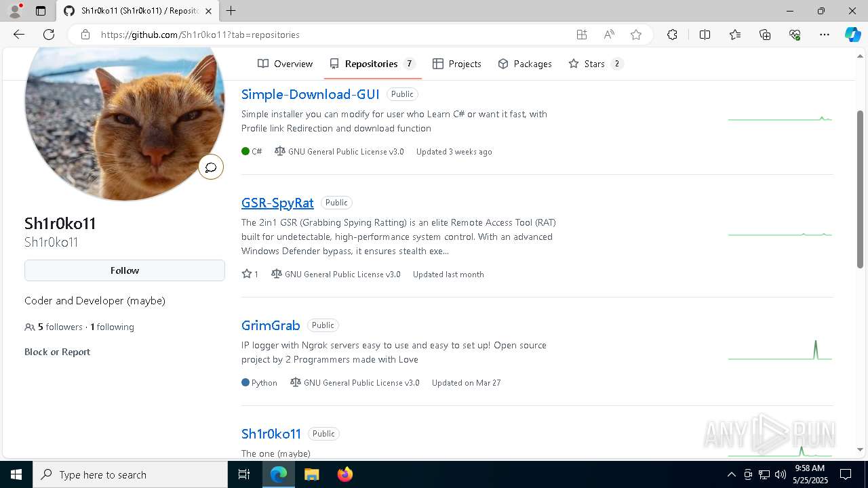Screen dimensions: 868x488
Task: Open Edge Settings and more menu
Action: click(x=825, y=35)
